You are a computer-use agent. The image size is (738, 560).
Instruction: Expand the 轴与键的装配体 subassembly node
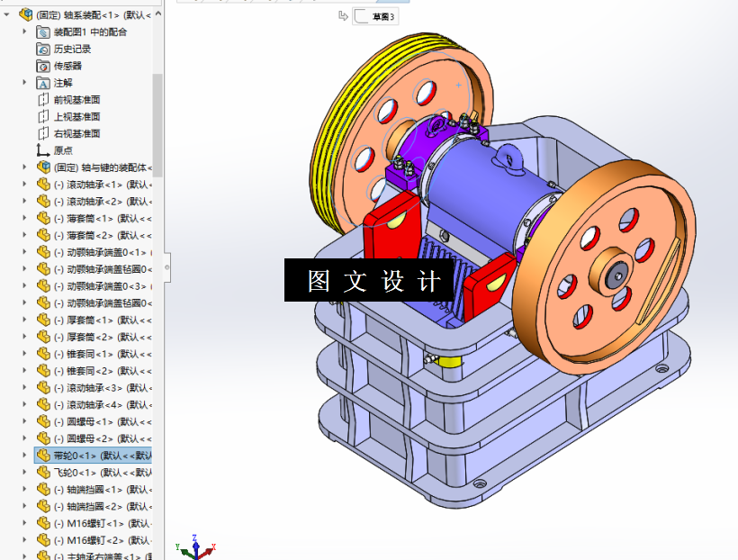(25, 166)
